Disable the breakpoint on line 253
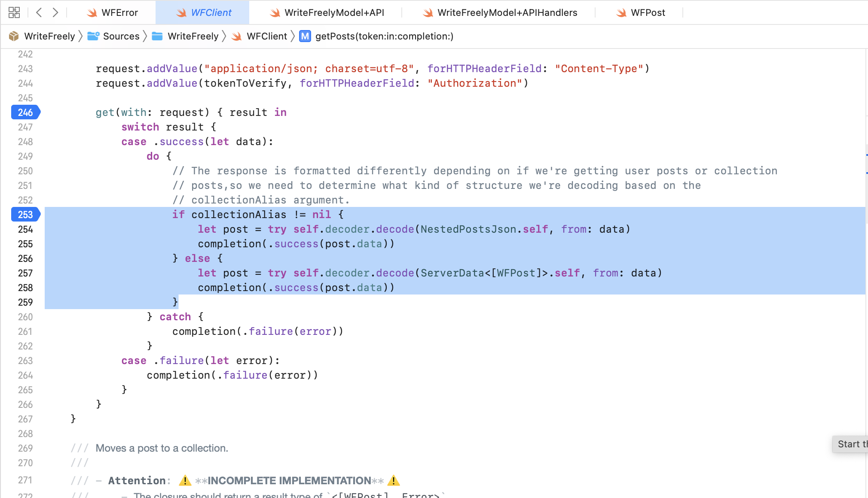 click(x=25, y=215)
